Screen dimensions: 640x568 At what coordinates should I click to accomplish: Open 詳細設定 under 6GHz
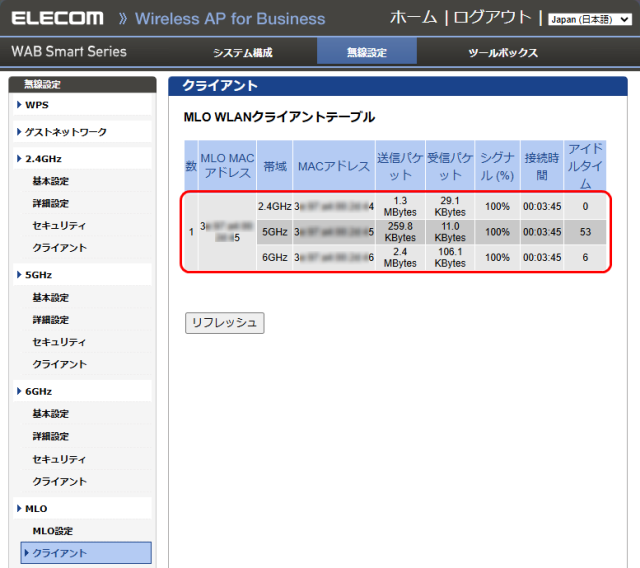[x=51, y=436]
